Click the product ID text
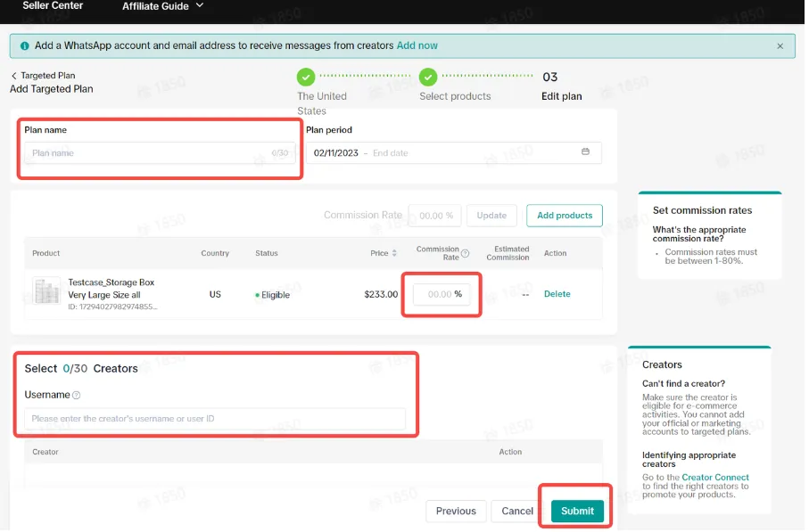The width and height of the screenshot is (809, 532). tap(112, 307)
